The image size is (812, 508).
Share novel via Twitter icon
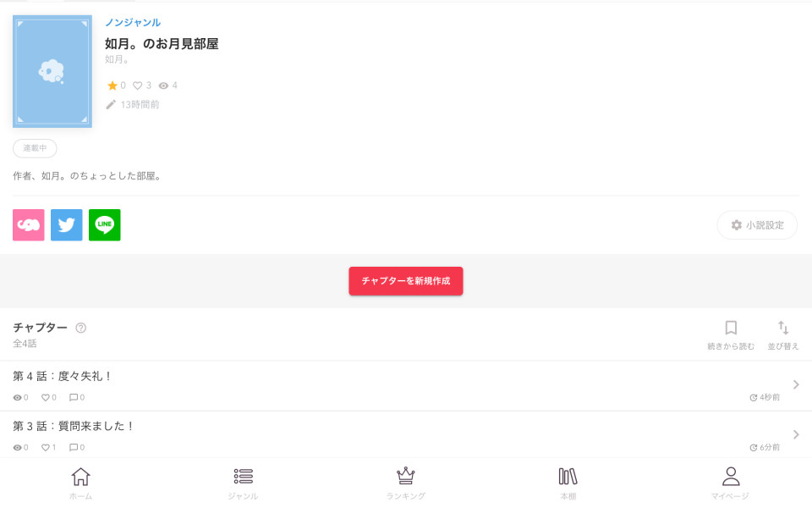pos(66,225)
